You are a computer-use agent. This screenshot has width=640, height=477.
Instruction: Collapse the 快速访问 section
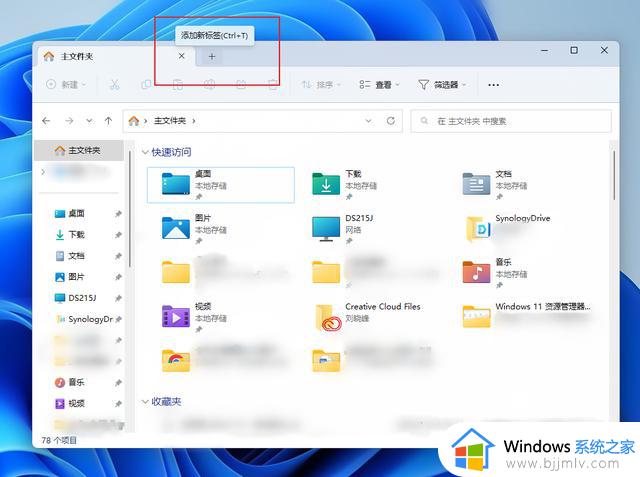[x=145, y=152]
